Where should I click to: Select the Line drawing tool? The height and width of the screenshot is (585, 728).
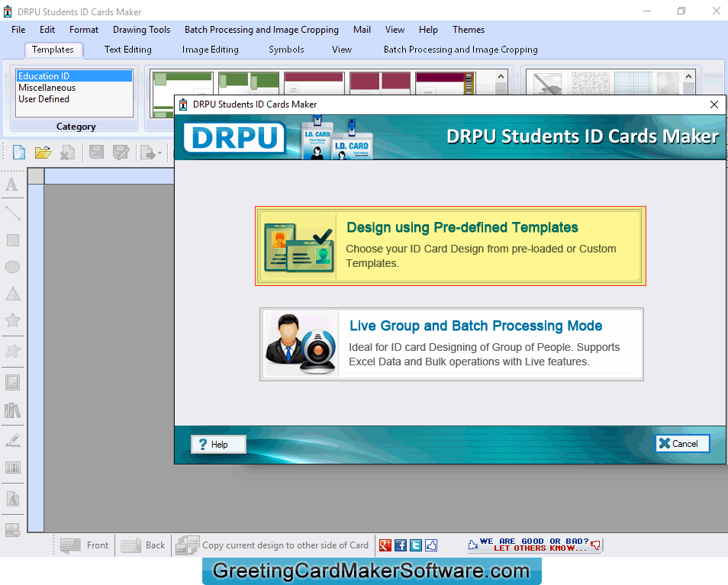tap(12, 213)
